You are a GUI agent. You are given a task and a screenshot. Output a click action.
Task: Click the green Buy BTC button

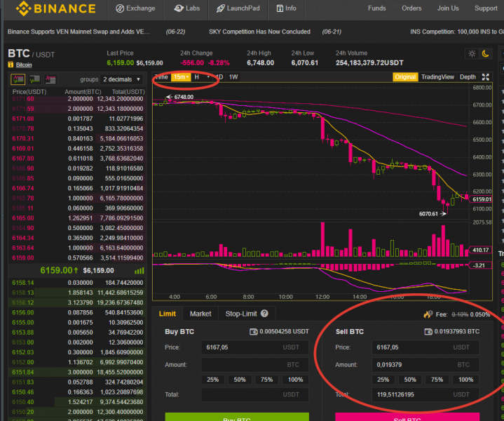coord(237,417)
